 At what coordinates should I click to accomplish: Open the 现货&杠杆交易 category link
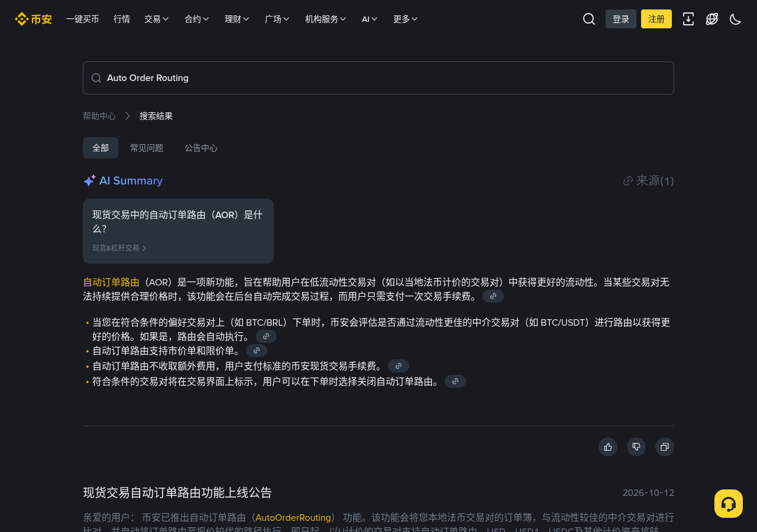[x=119, y=248]
